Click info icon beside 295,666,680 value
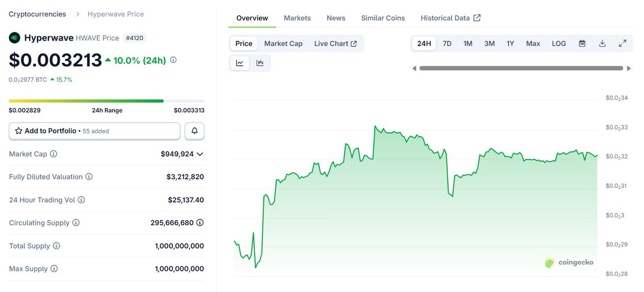 (200, 223)
